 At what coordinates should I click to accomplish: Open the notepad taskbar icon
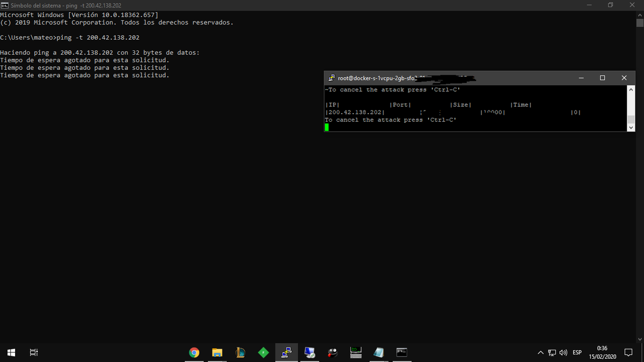pyautogui.click(x=379, y=352)
